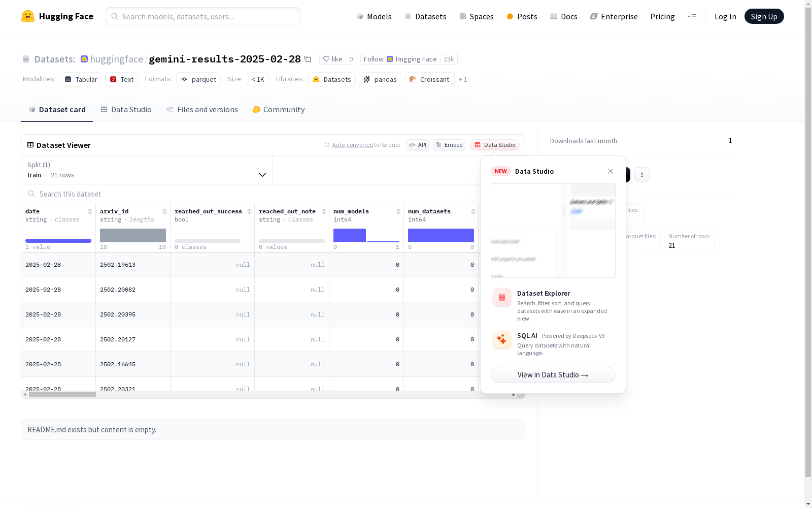
Task: Open the API button in viewer
Action: point(418,145)
